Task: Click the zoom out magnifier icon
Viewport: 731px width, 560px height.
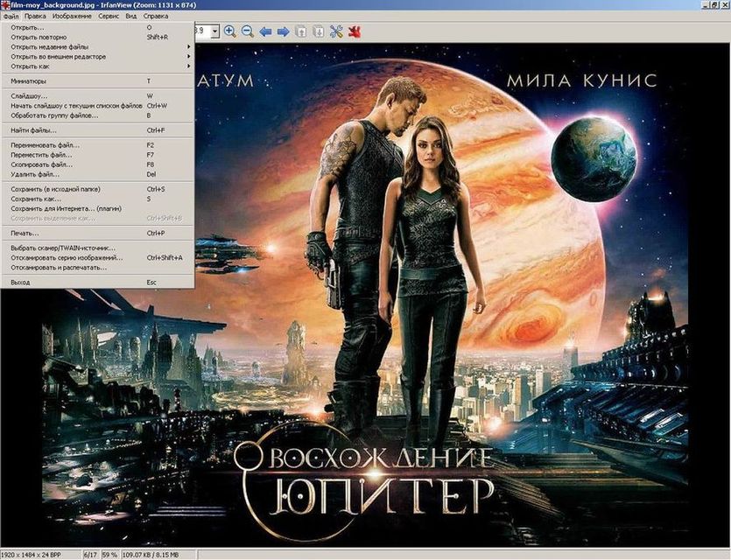Action: 248,31
